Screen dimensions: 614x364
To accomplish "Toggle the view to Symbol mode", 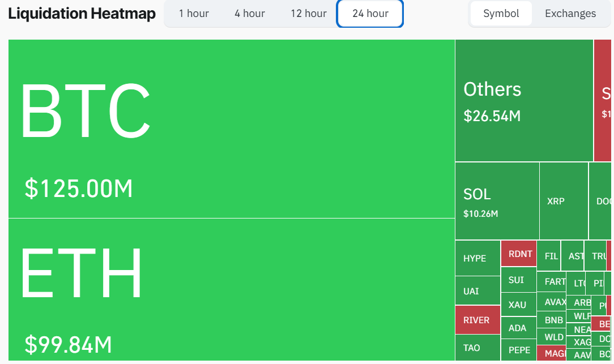I will click(x=501, y=14).
